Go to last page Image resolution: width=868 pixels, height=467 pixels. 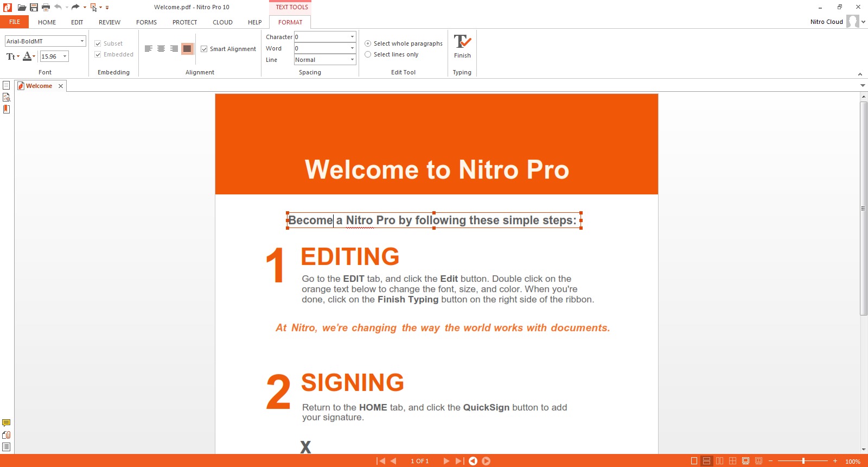click(459, 461)
